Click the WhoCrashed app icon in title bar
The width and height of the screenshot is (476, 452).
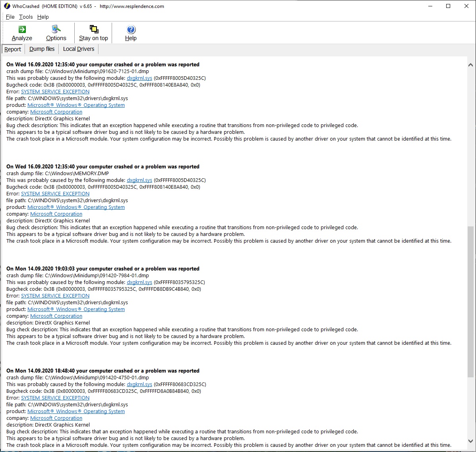[x=7, y=6]
